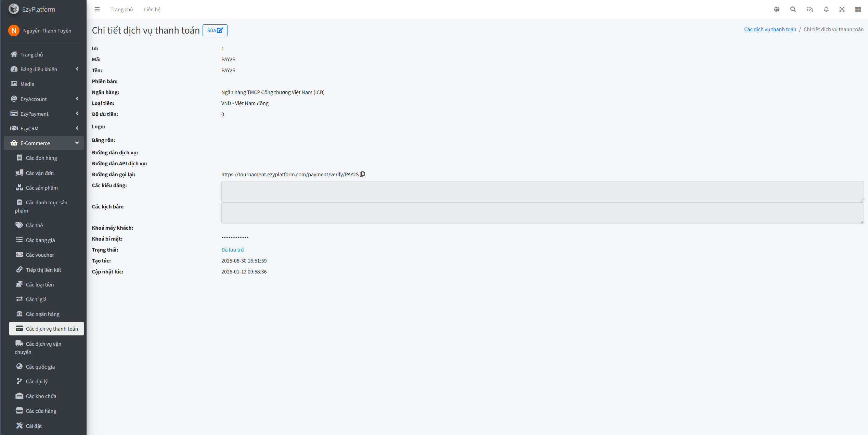Click the Sửa edit button

(x=215, y=30)
